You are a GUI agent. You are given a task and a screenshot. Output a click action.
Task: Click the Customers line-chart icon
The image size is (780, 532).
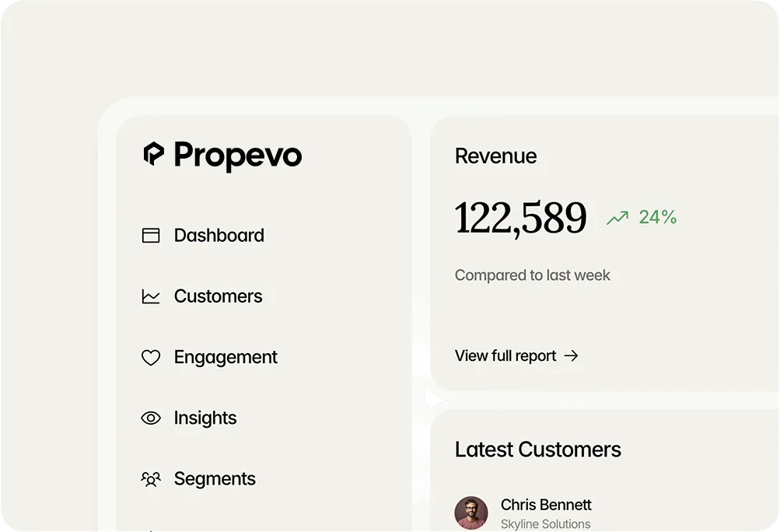(x=151, y=296)
